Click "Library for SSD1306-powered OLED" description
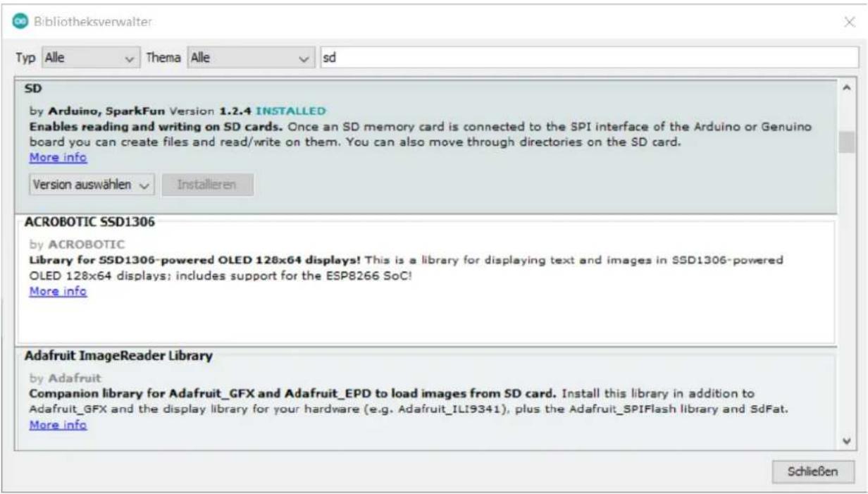The width and height of the screenshot is (868, 494). [195, 260]
